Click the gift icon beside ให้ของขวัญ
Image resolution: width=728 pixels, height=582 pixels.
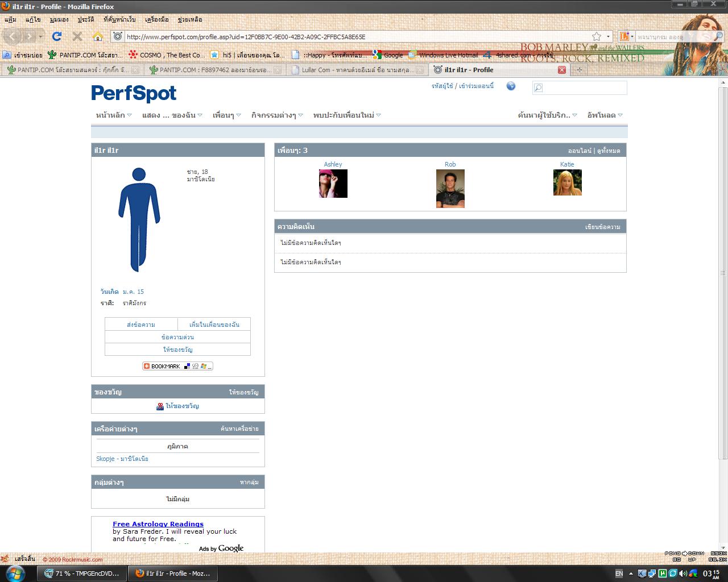click(x=160, y=406)
